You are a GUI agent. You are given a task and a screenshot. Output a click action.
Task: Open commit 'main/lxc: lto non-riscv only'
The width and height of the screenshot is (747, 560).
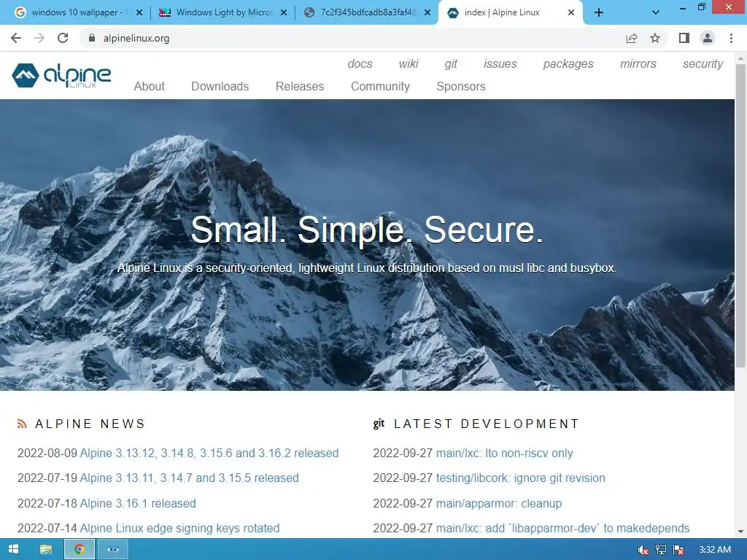[x=505, y=453]
